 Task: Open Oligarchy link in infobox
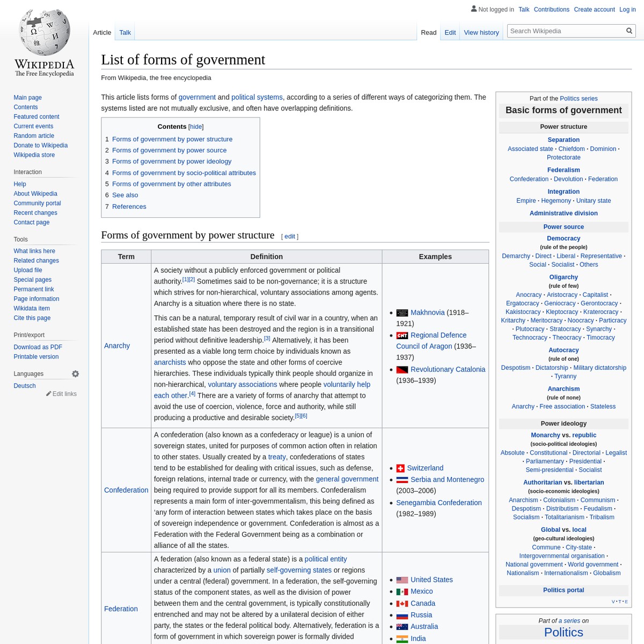(x=563, y=277)
